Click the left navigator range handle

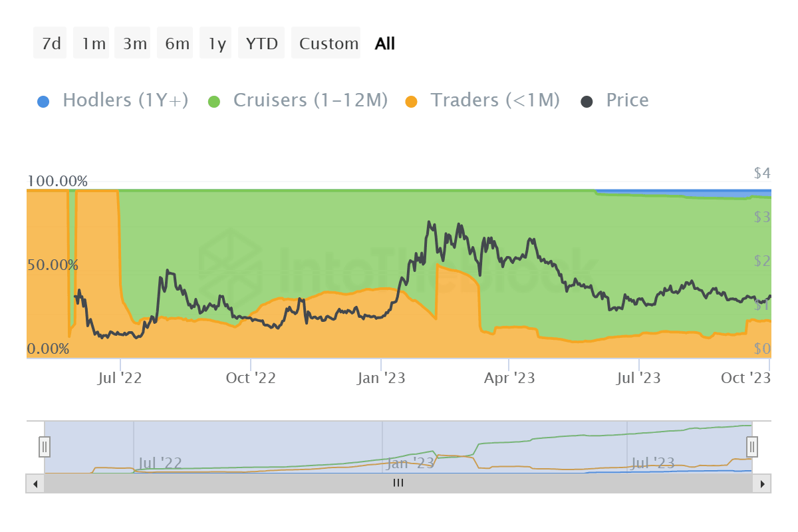coord(45,446)
